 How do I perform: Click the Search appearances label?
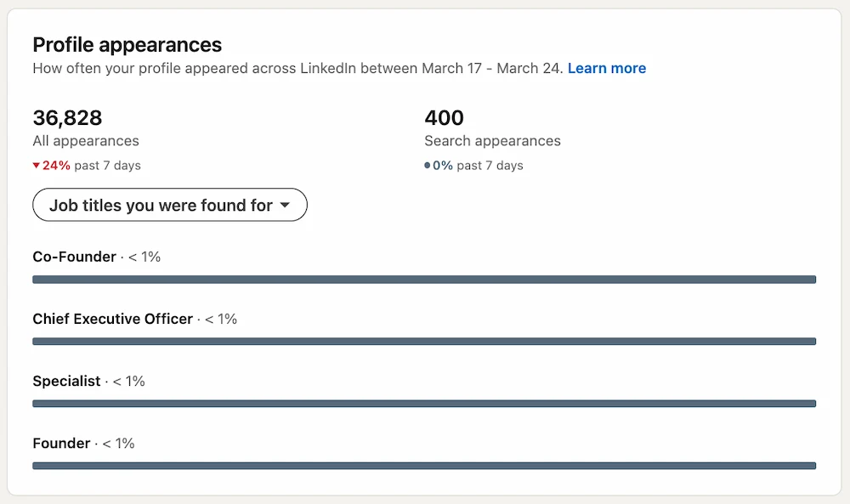[x=492, y=141]
